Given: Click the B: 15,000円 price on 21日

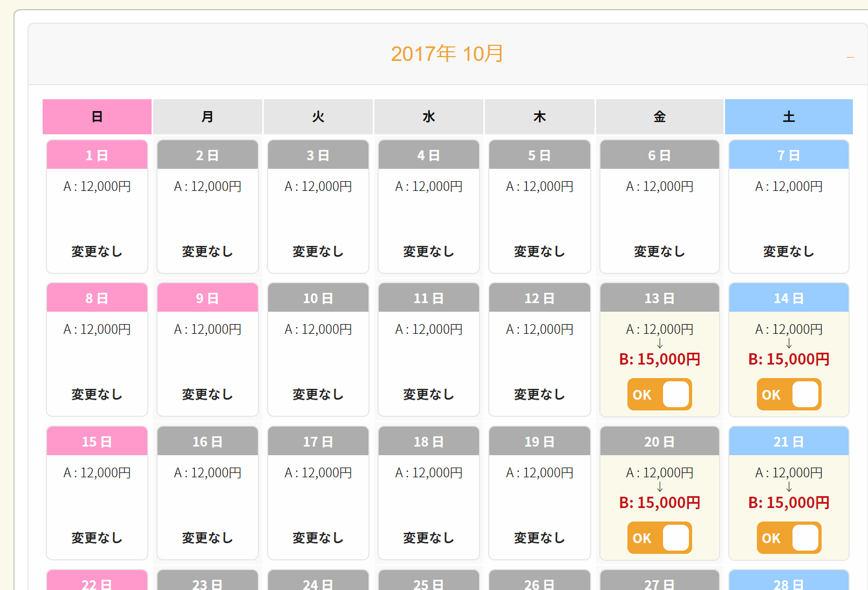Looking at the screenshot, I should click(x=789, y=503).
